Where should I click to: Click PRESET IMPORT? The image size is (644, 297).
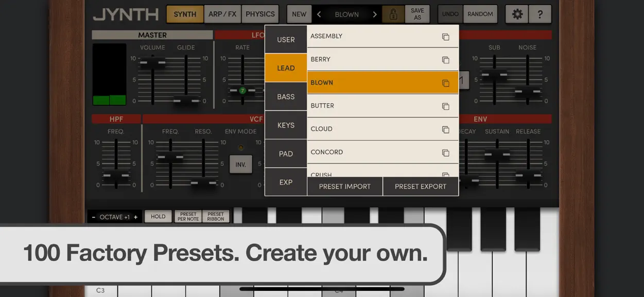click(345, 186)
